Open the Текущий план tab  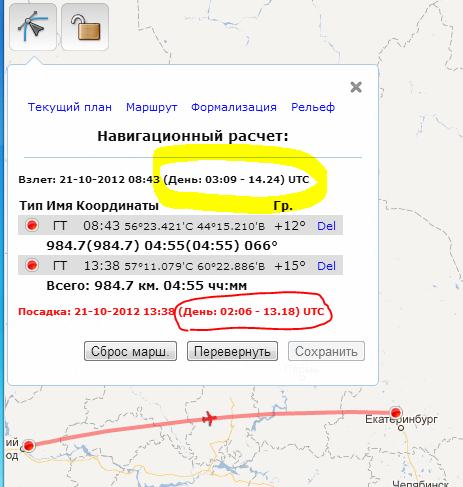[70, 107]
